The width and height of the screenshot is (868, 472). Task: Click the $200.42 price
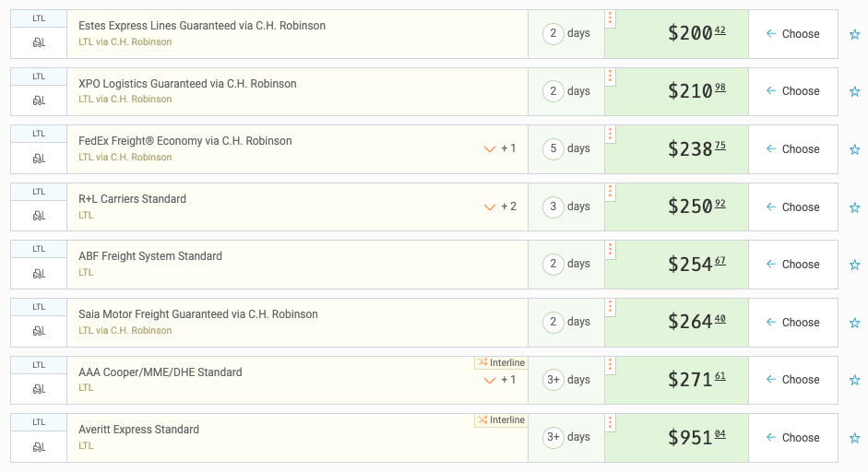tap(696, 33)
